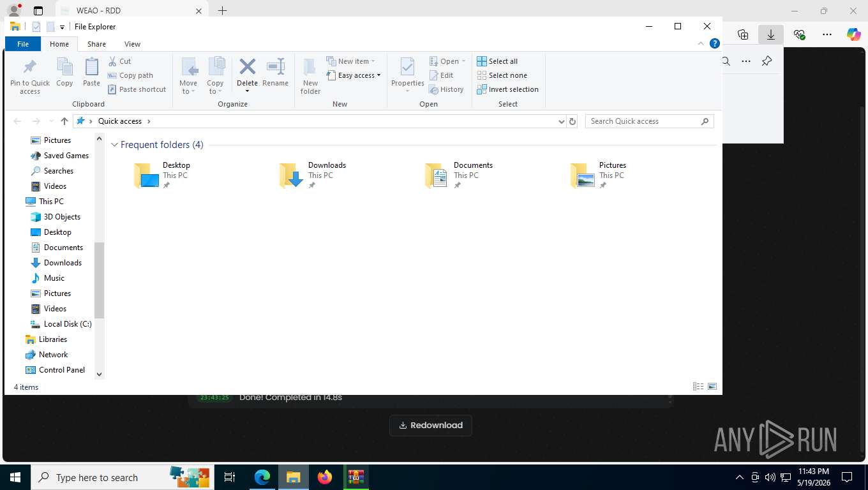Viewport: 868px width, 490px height.
Task: Select Saved Games in navigation pane
Action: 59,156
